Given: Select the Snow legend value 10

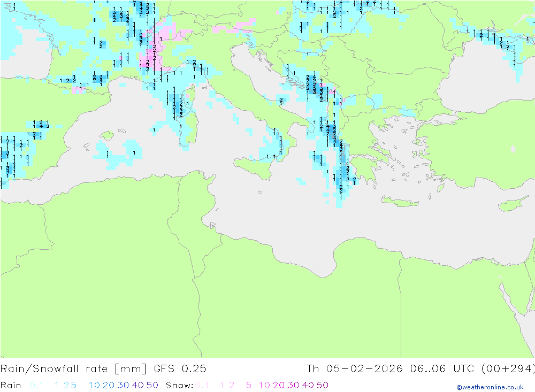Looking at the screenshot, I should click(264, 385).
